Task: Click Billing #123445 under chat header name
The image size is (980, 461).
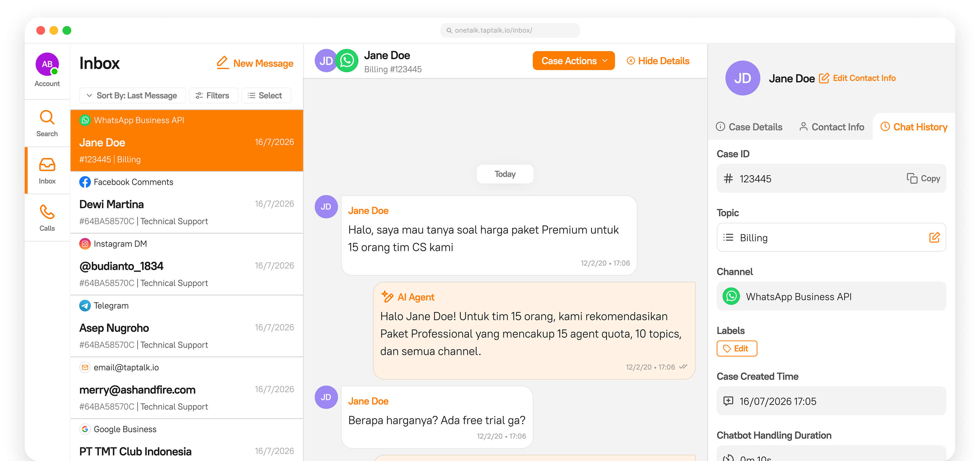Action: point(393,69)
